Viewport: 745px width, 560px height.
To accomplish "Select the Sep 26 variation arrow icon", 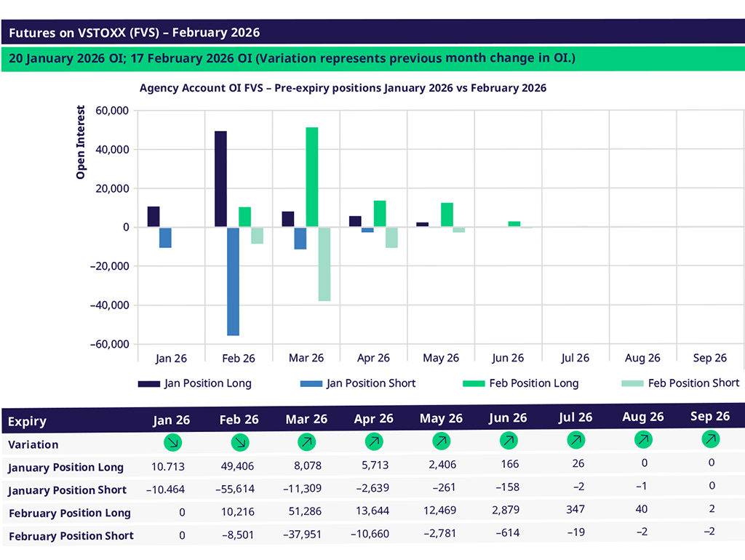I will point(710,439).
